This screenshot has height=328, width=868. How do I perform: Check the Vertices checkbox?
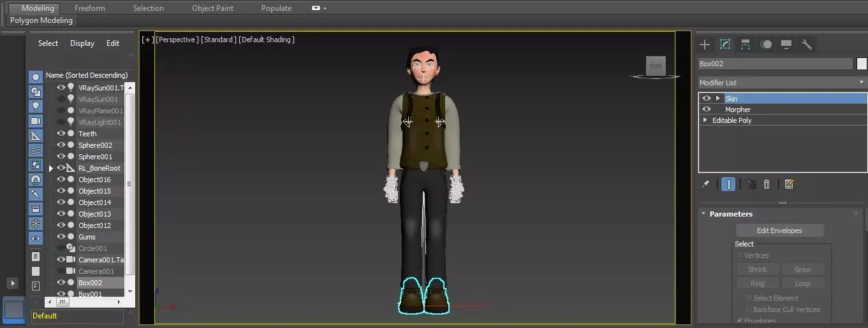point(740,255)
